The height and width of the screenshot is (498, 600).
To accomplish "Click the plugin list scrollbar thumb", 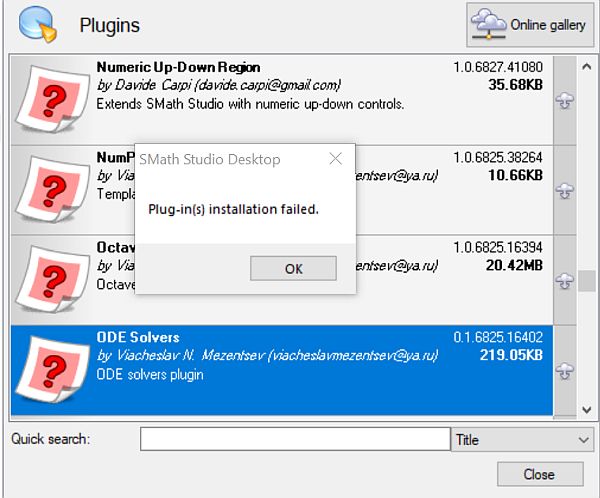I will point(587,280).
